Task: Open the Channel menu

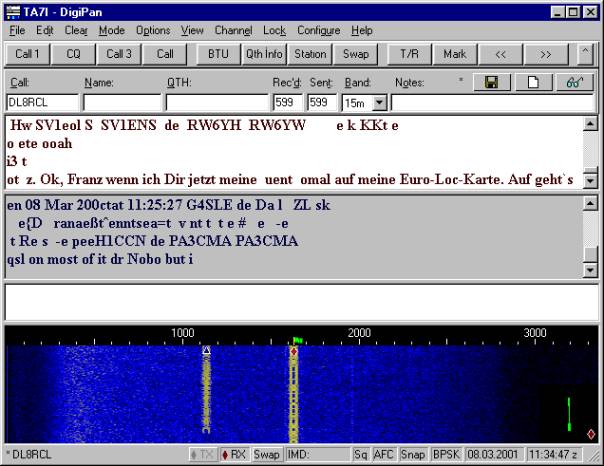Action: (x=232, y=31)
